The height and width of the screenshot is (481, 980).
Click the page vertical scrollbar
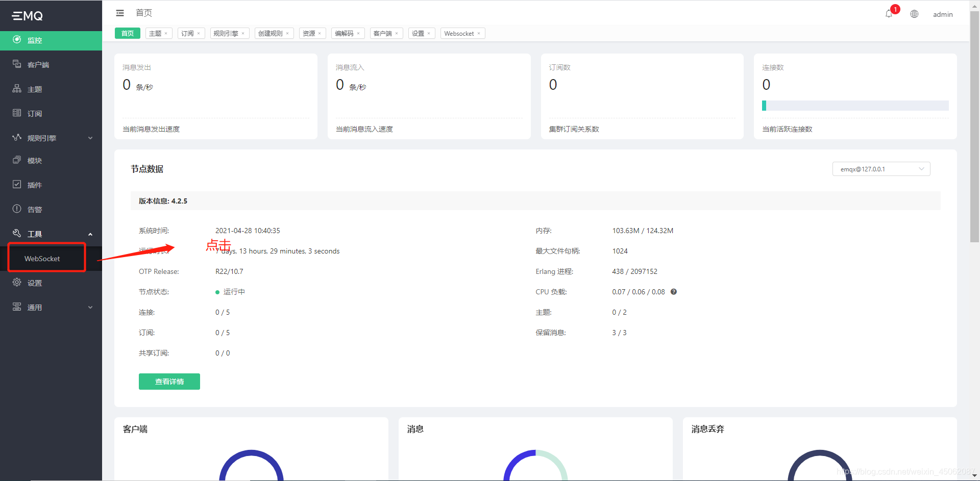(x=974, y=128)
